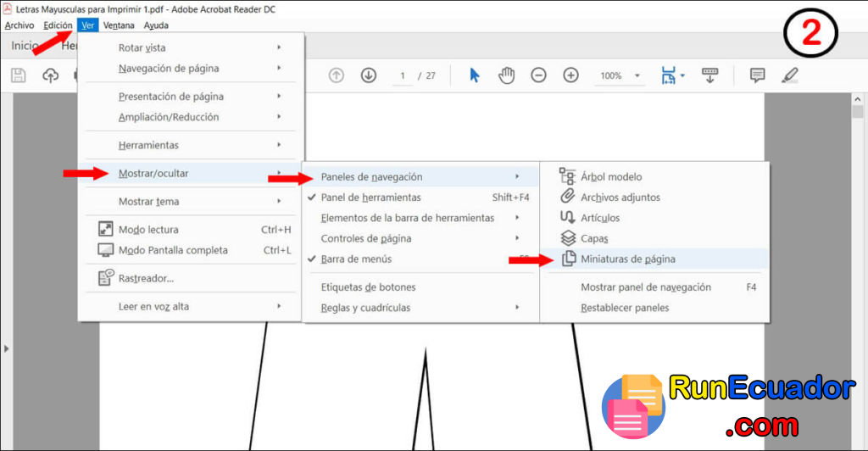Click the page number input field
Viewport: 868px width, 451px height.
pyautogui.click(x=403, y=75)
